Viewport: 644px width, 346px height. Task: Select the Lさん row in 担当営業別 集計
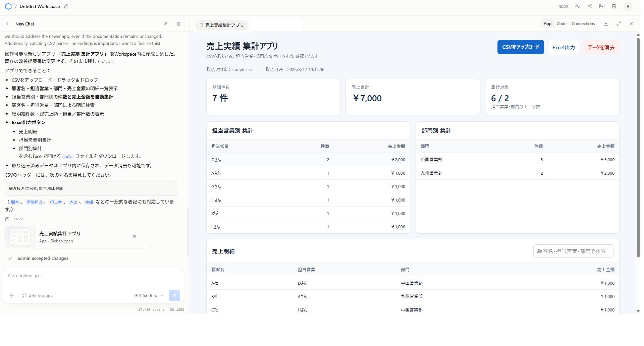tap(308, 227)
